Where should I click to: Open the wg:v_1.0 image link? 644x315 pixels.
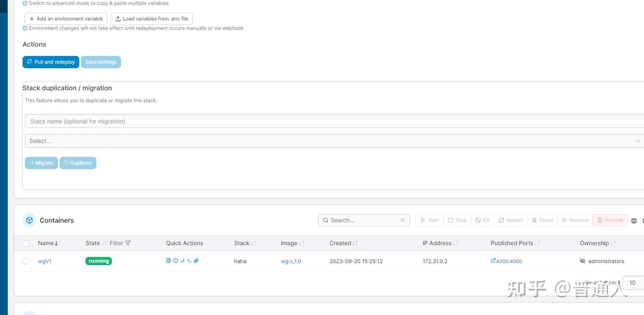coord(291,261)
